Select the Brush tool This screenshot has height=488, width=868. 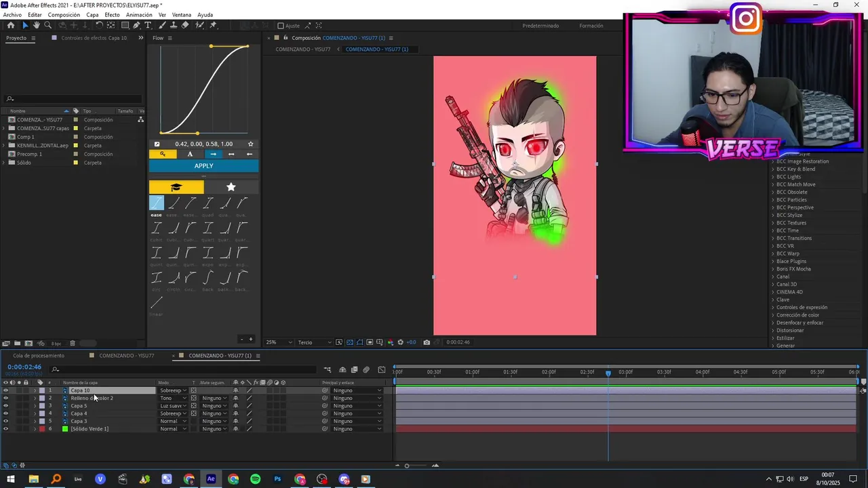coord(163,25)
